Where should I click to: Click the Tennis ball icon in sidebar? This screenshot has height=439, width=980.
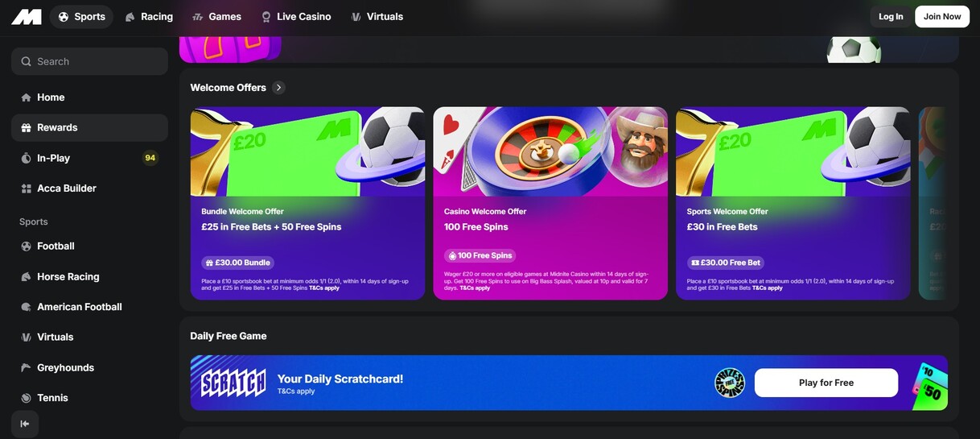[x=26, y=398]
